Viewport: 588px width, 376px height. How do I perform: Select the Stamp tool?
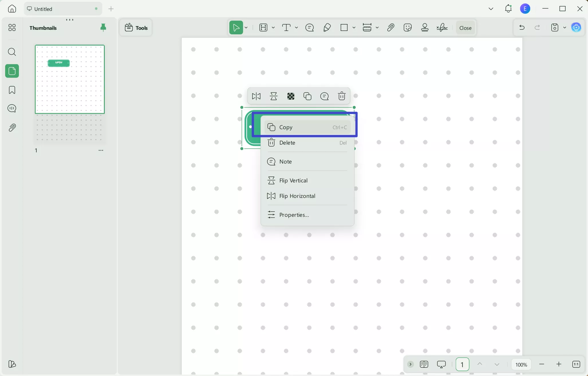[425, 27]
